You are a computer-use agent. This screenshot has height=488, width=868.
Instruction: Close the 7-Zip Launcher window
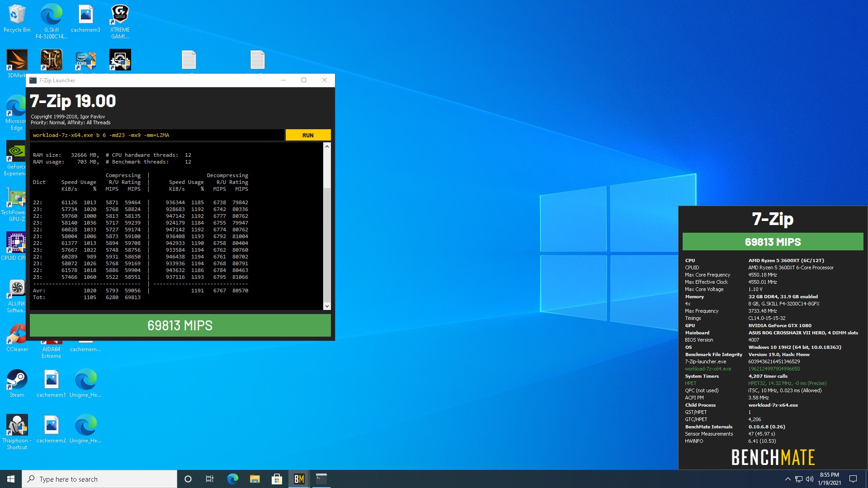pos(325,80)
